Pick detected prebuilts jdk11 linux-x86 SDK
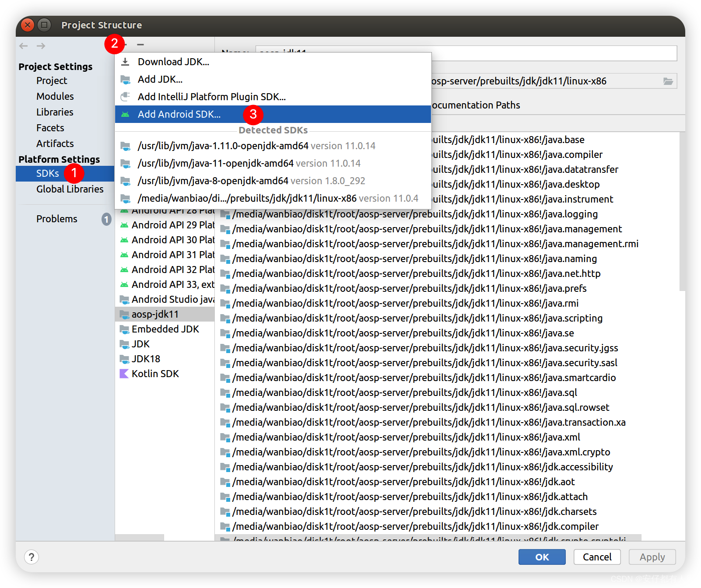The image size is (701, 588). (273, 198)
